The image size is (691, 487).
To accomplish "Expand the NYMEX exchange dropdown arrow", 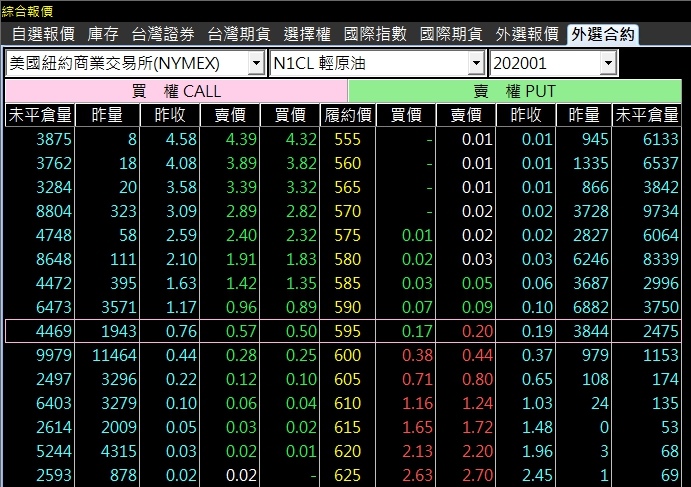I will point(256,63).
